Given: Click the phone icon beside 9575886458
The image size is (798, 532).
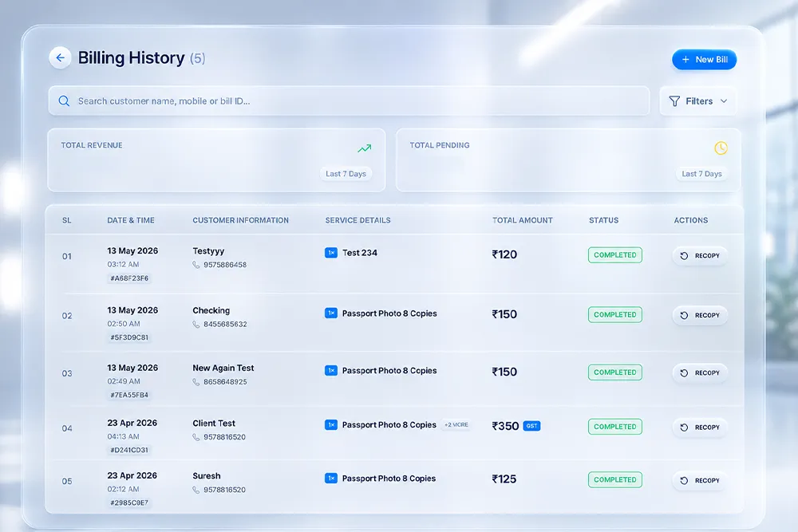Looking at the screenshot, I should [196, 265].
